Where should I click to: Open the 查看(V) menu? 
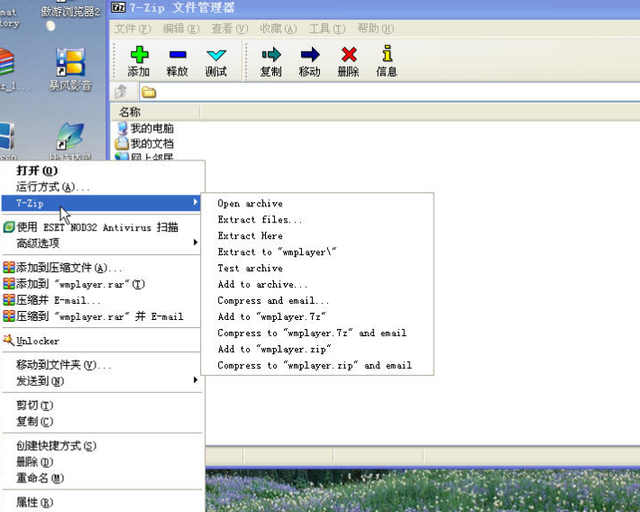pyautogui.click(x=229, y=29)
